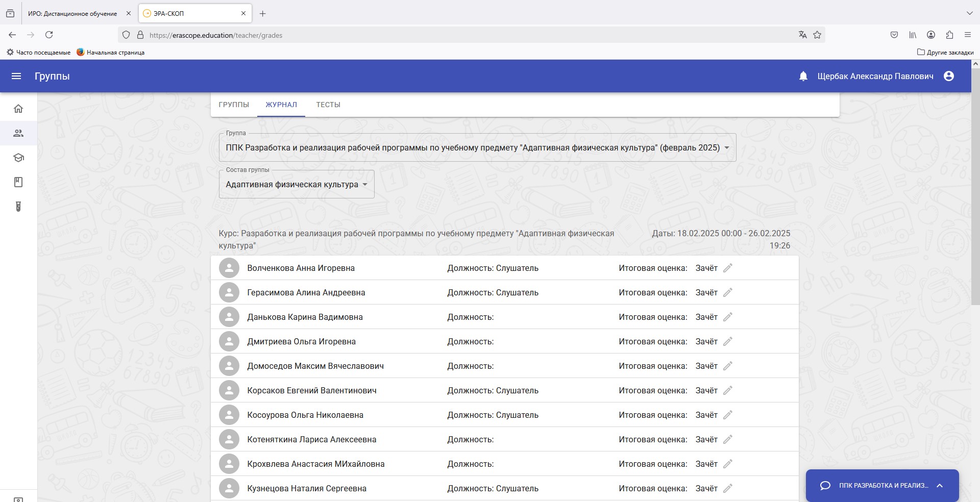Image resolution: width=980 pixels, height=502 pixels.
Task: Select student name Кузнецова Наталия Сергеевна
Action: [307, 488]
